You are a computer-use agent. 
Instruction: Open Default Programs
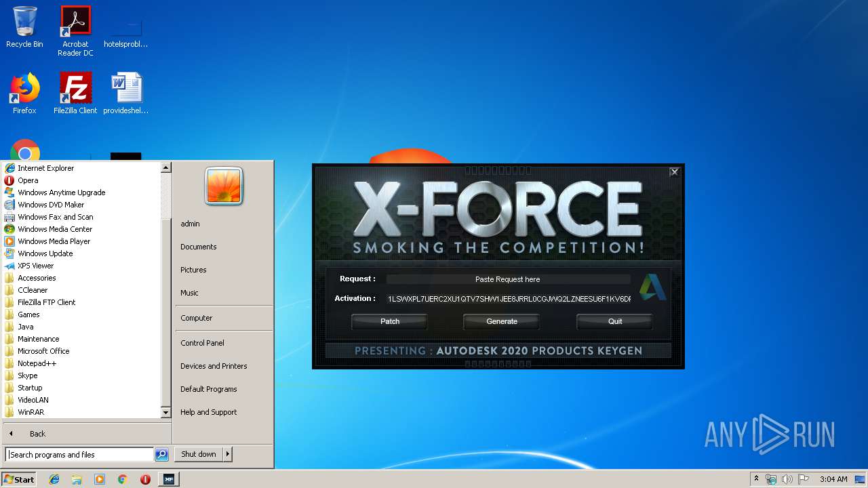pos(208,389)
